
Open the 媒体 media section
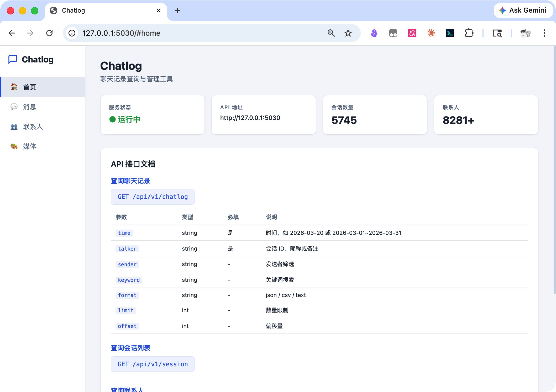[43, 146]
